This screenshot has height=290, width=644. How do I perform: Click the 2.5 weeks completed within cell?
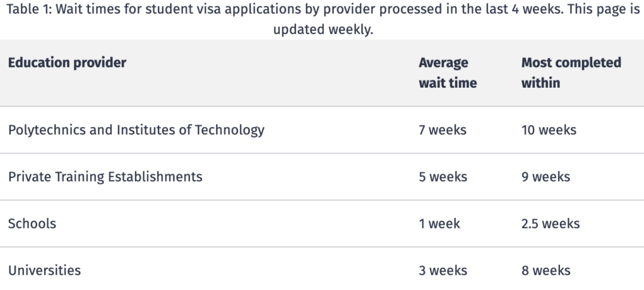551,224
